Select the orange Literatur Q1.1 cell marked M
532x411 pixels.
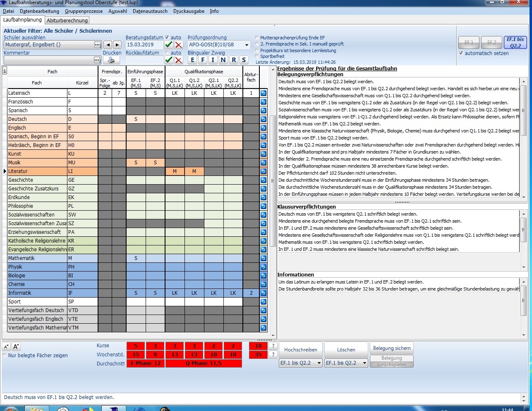tap(175, 171)
